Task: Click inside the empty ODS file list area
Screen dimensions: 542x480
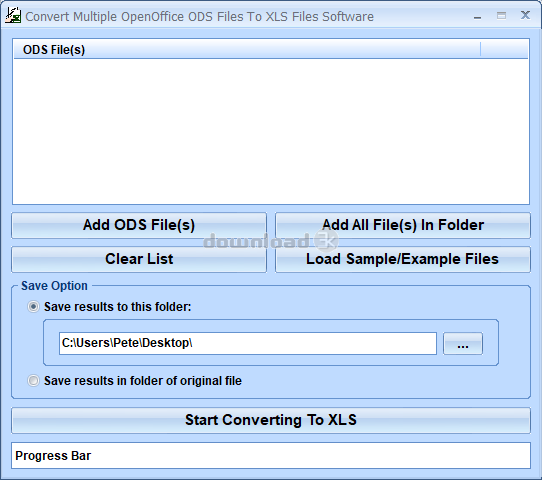Action: (x=271, y=131)
